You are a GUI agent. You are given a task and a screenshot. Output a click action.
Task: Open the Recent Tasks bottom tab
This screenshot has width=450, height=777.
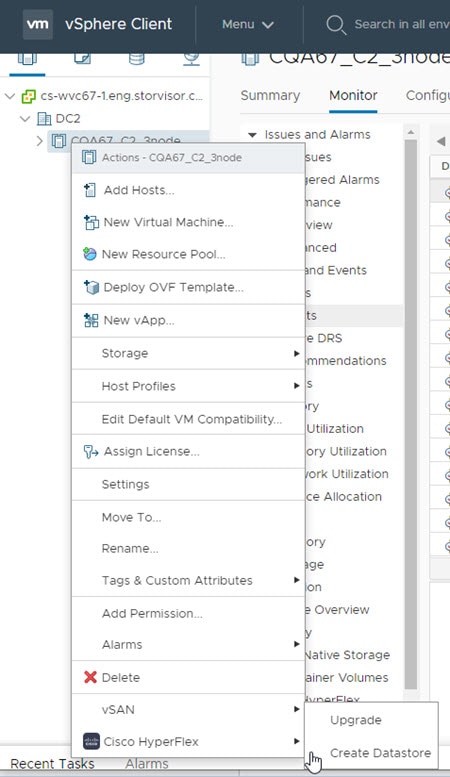[52, 764]
